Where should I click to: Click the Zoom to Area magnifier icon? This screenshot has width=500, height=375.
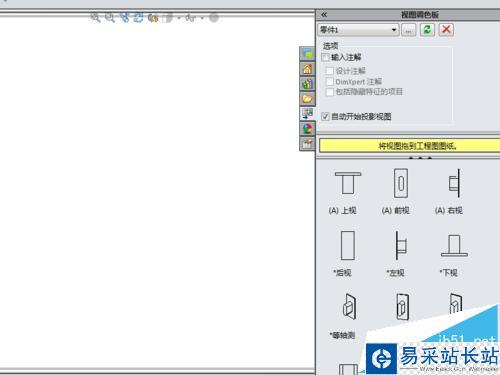click(110, 17)
